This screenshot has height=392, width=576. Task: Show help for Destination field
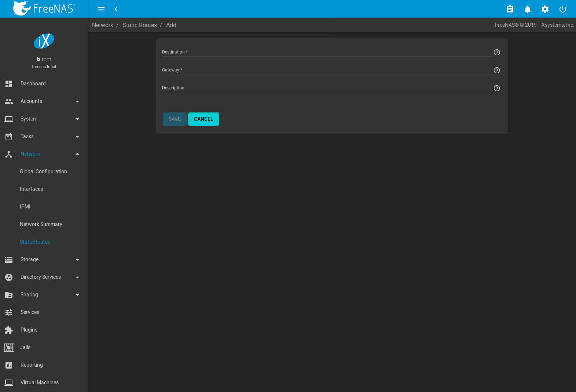coord(496,52)
